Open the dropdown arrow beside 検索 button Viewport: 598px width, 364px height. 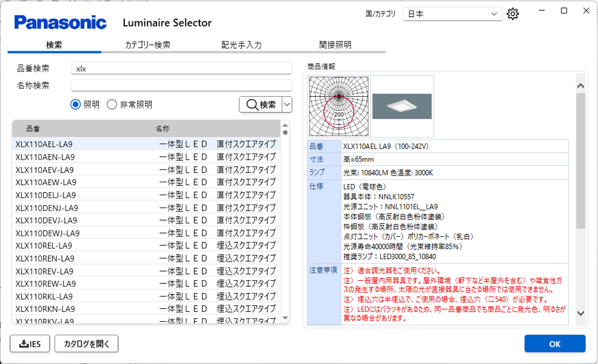(x=287, y=105)
